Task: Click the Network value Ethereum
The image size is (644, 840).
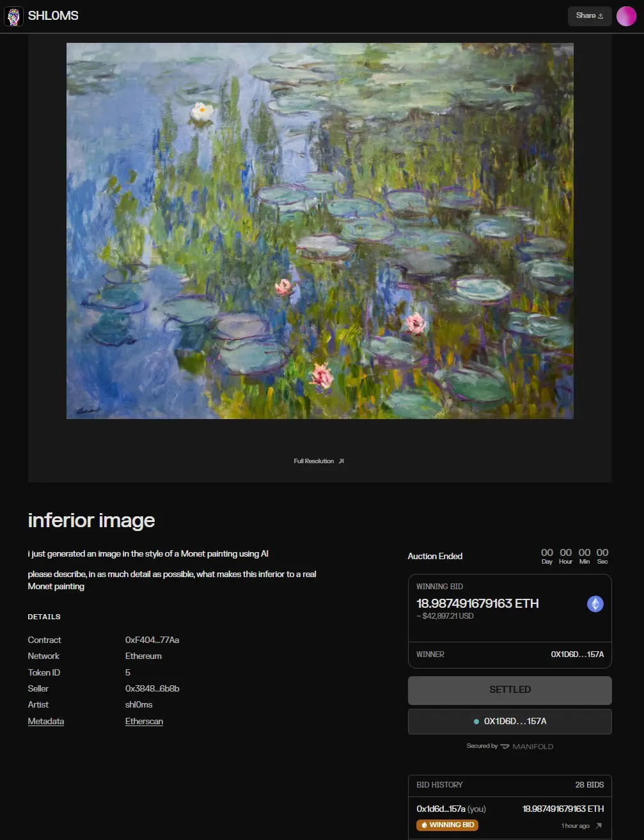Action: 143,656
